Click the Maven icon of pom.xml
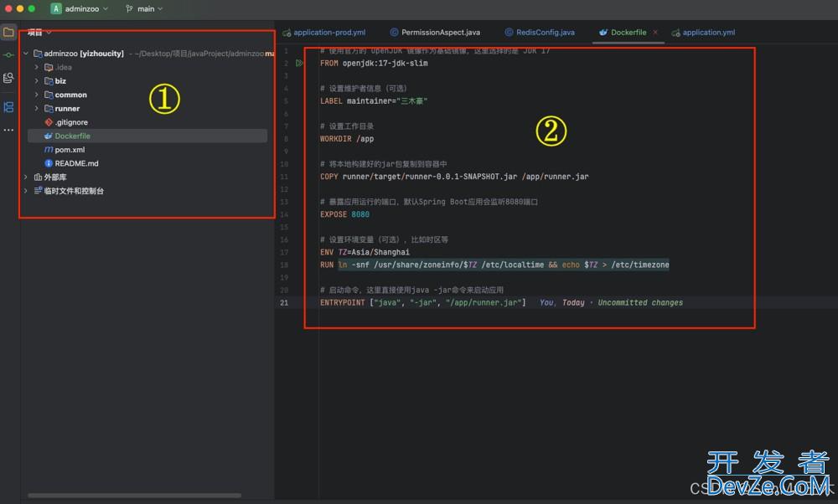This screenshot has height=504, width=838. (x=49, y=150)
